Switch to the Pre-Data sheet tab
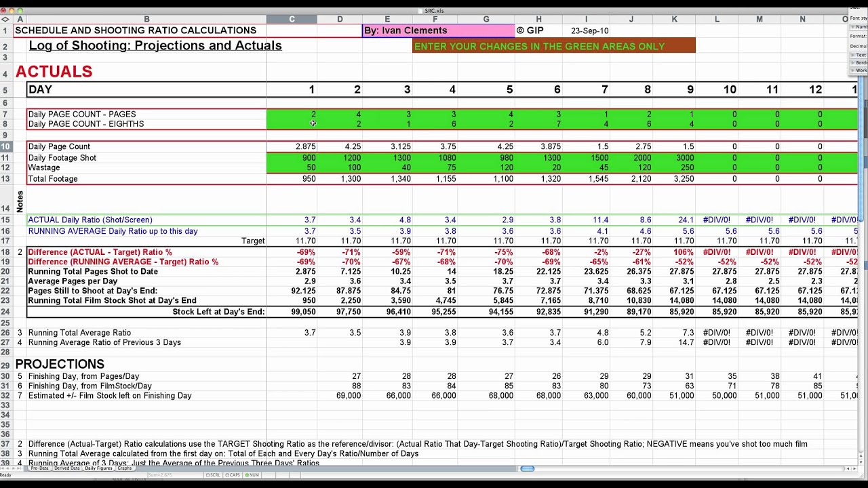Screen dimensions: 868x488 [39, 468]
